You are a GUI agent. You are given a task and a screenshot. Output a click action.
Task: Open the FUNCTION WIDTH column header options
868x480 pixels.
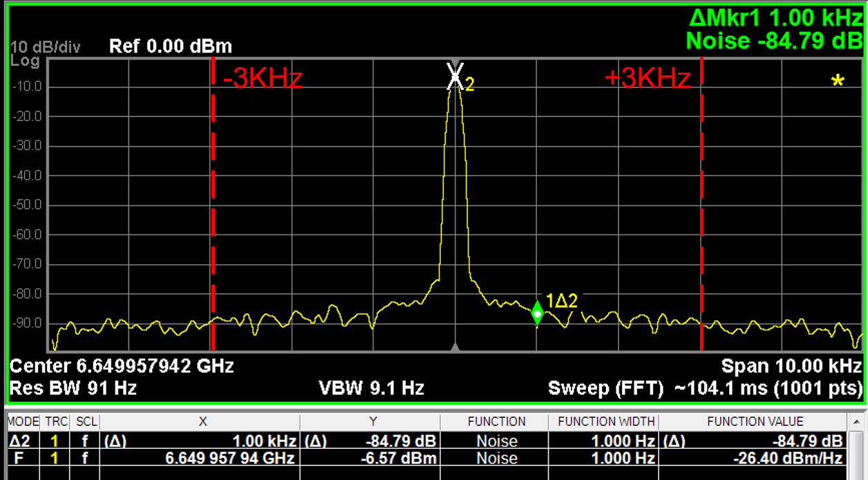(606, 422)
